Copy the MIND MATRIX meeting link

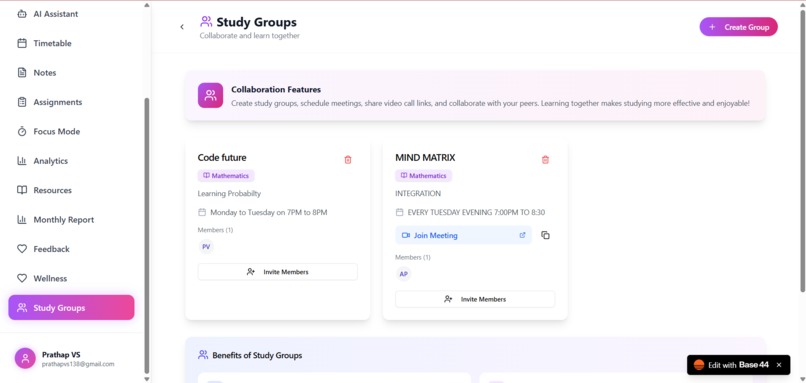coord(545,235)
